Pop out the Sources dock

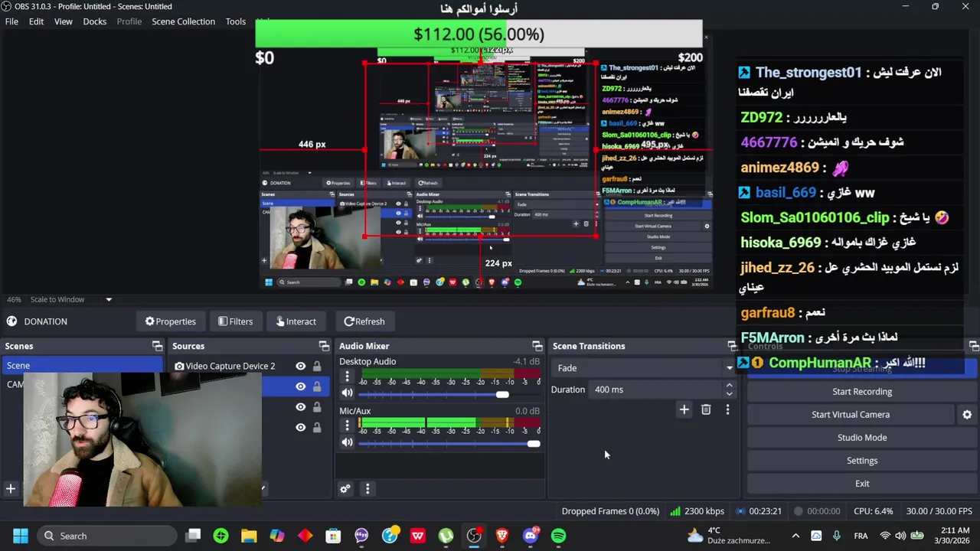click(x=324, y=346)
